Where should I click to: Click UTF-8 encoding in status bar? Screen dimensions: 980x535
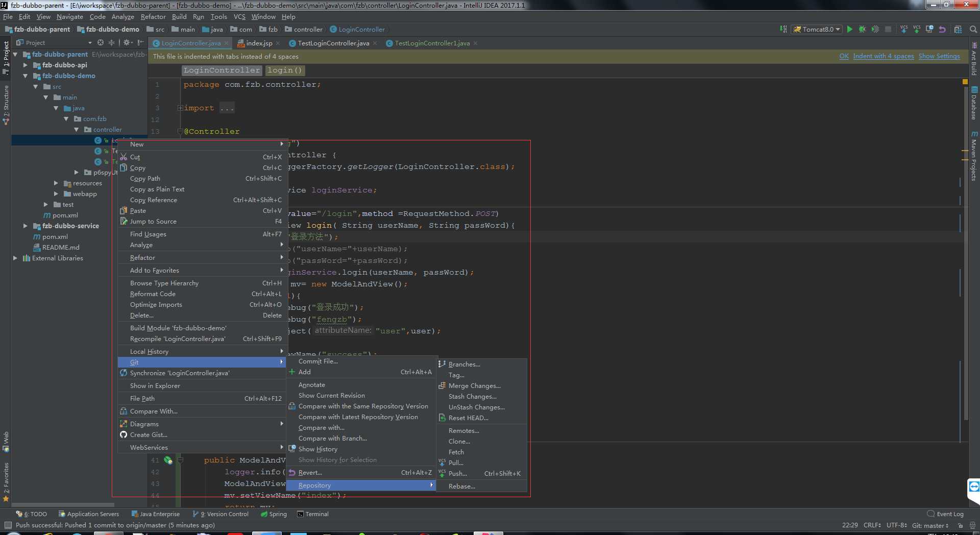pyautogui.click(x=896, y=525)
